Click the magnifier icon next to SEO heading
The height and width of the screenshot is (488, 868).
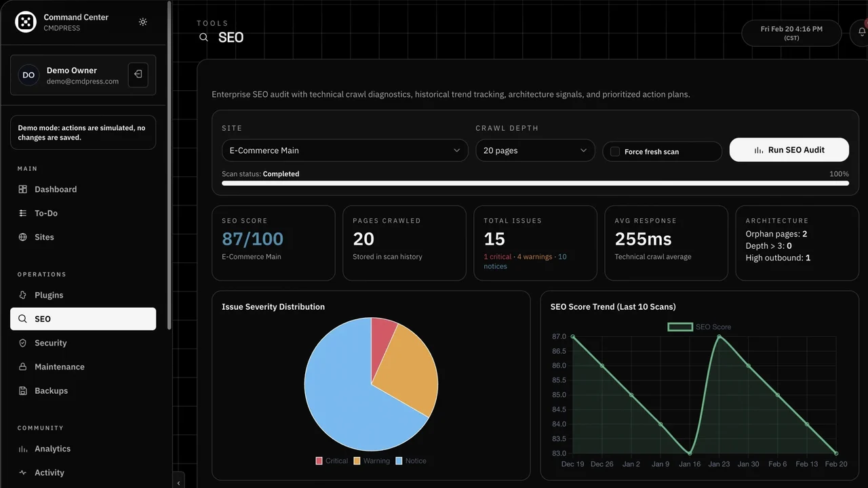[203, 37]
